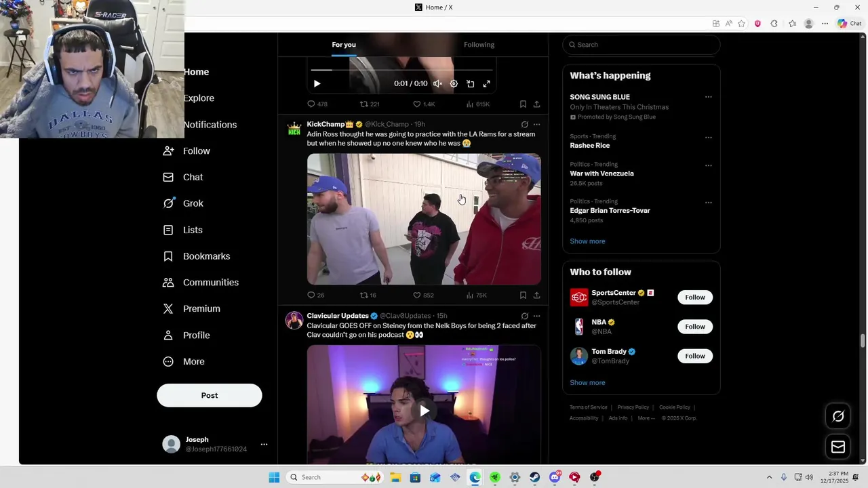This screenshot has width=868, height=488.
Task: Open the Follow item in the sidebar
Action: 186,150
